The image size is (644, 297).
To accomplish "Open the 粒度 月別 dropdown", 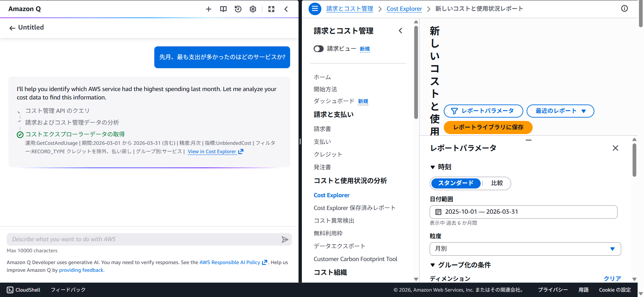I will click(x=525, y=249).
